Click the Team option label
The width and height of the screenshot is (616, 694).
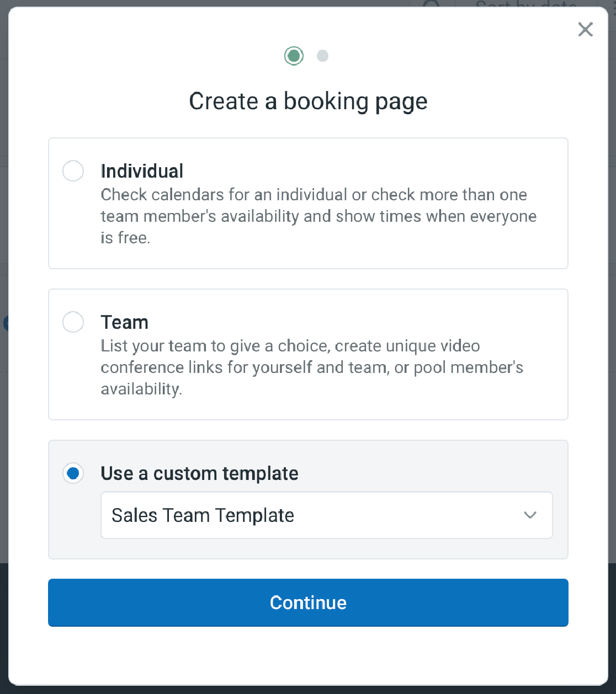(124, 322)
